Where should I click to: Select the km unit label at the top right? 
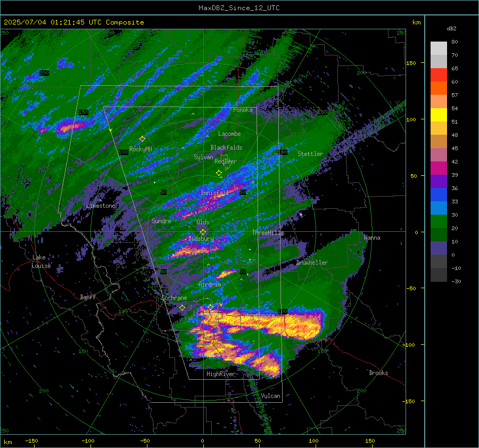coord(417,22)
